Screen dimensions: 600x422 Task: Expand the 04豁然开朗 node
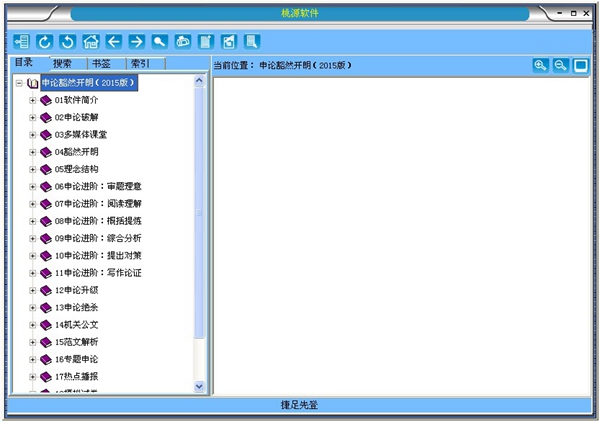[x=33, y=152]
